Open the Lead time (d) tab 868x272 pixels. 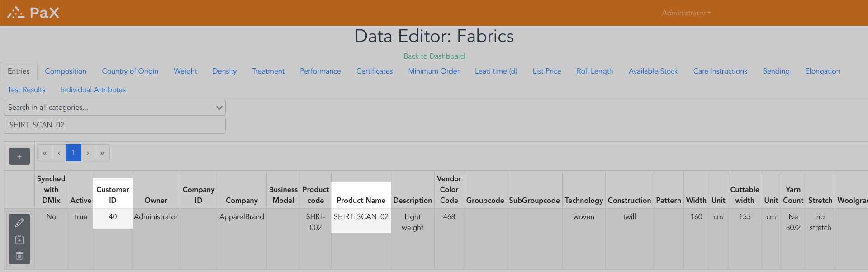tap(496, 71)
